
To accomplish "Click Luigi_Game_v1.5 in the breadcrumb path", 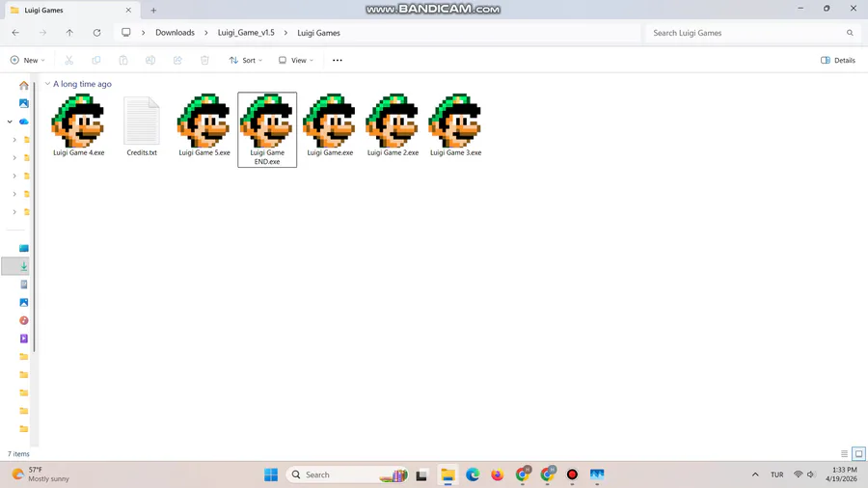I will coord(246,33).
